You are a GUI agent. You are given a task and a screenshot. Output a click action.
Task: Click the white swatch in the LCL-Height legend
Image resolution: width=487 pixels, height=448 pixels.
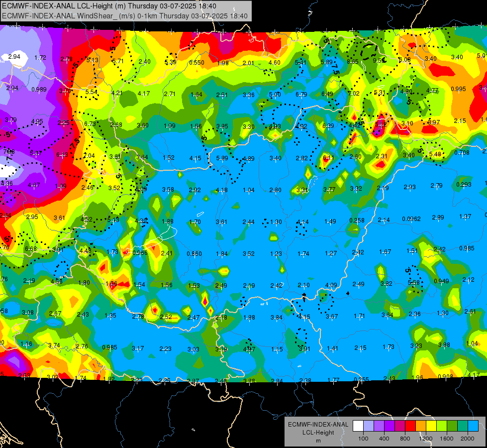tap(358, 426)
